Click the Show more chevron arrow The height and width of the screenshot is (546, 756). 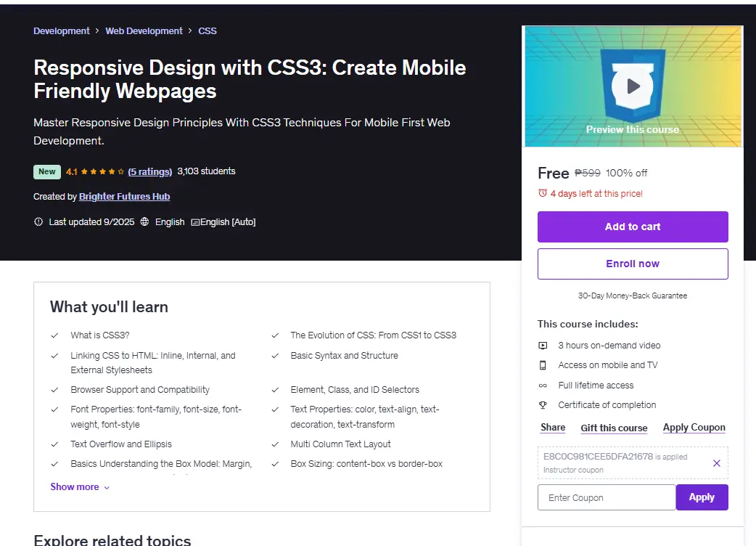tap(107, 488)
